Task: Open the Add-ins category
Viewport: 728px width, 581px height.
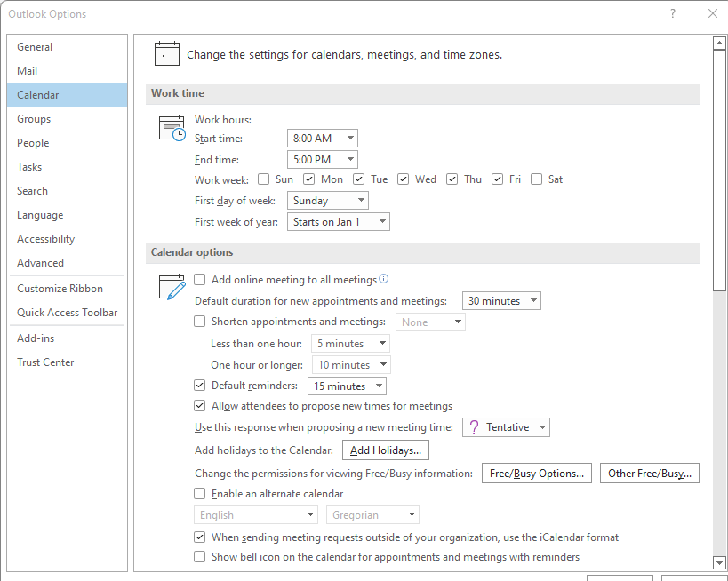Action: tap(68, 338)
